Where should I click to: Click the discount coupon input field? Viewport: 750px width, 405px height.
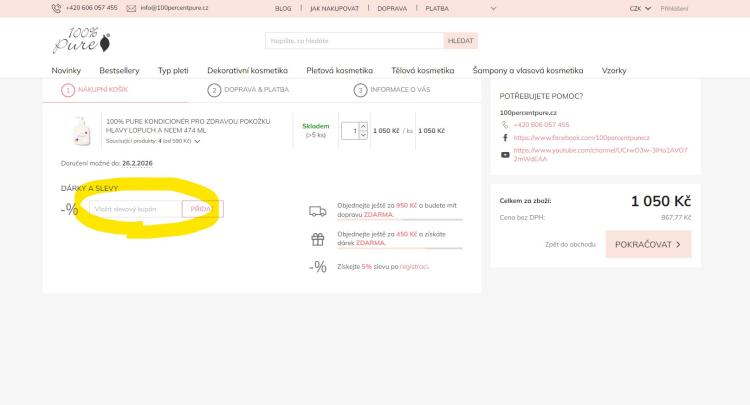pos(135,209)
